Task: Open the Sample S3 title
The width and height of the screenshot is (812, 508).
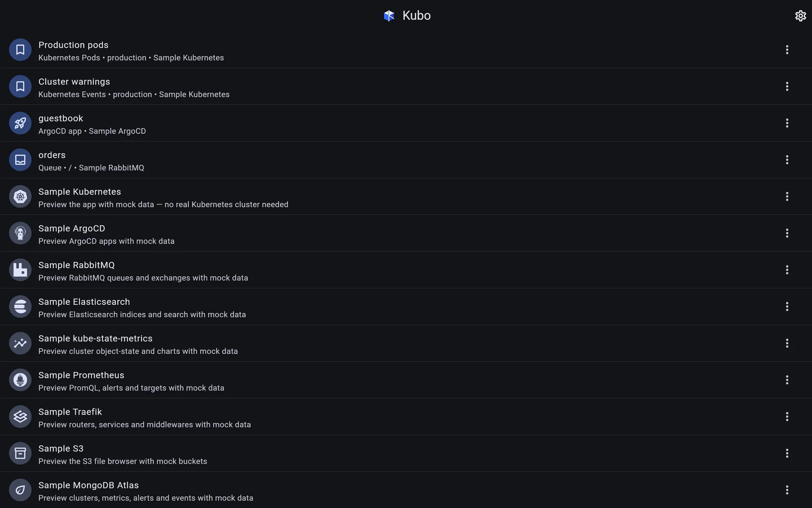Action: (x=61, y=449)
